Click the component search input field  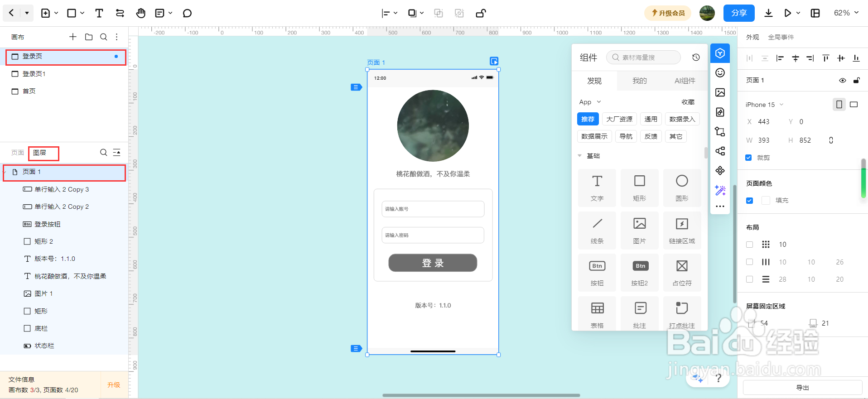click(x=643, y=58)
